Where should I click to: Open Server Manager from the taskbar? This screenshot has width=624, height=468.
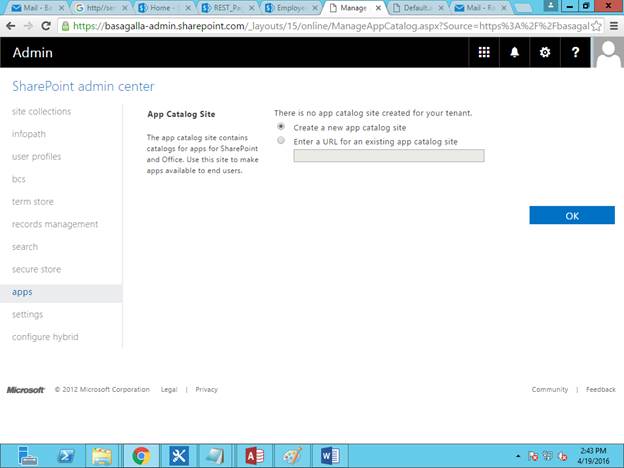pos(28,456)
